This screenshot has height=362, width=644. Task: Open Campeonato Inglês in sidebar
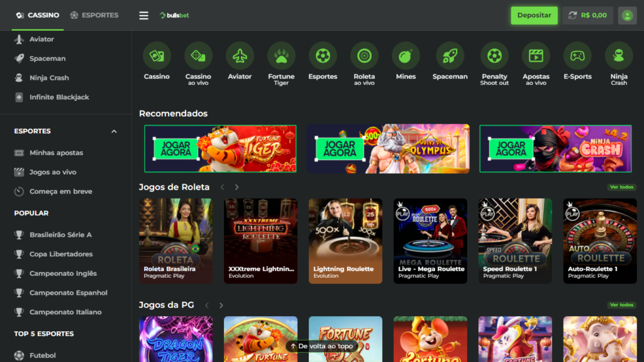[64, 273]
